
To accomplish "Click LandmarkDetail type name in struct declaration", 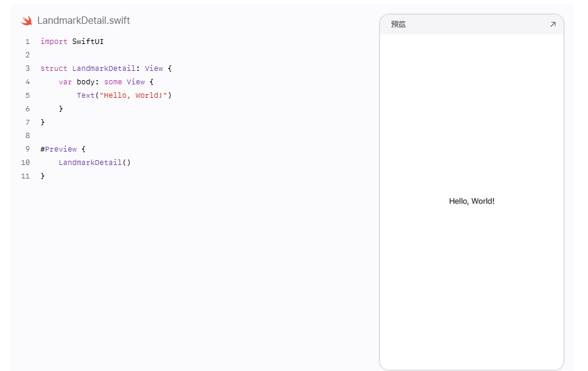I will (103, 68).
